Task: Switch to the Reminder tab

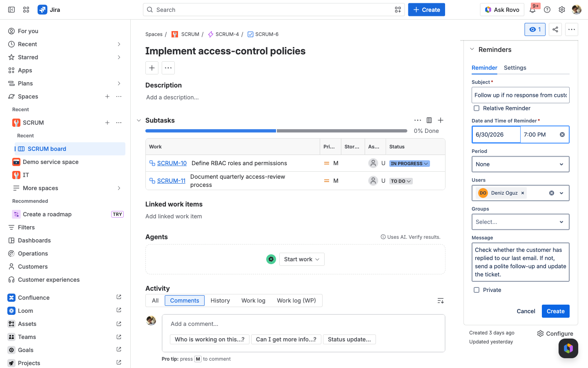Action: tap(484, 68)
